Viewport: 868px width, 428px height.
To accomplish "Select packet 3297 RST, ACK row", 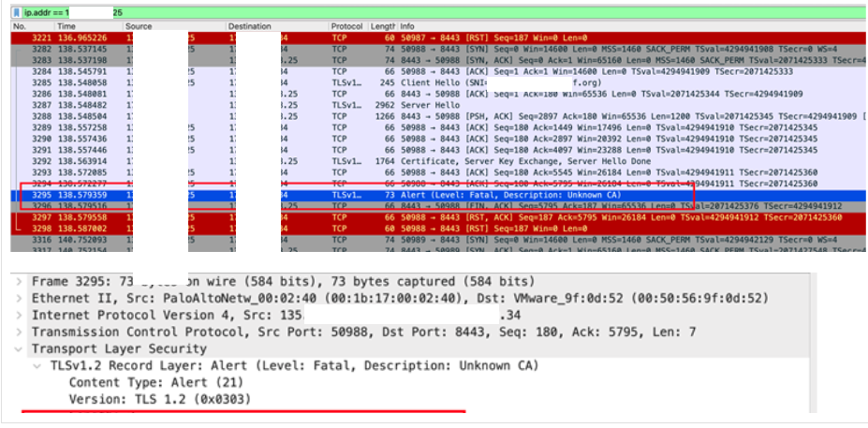I will click(x=438, y=217).
